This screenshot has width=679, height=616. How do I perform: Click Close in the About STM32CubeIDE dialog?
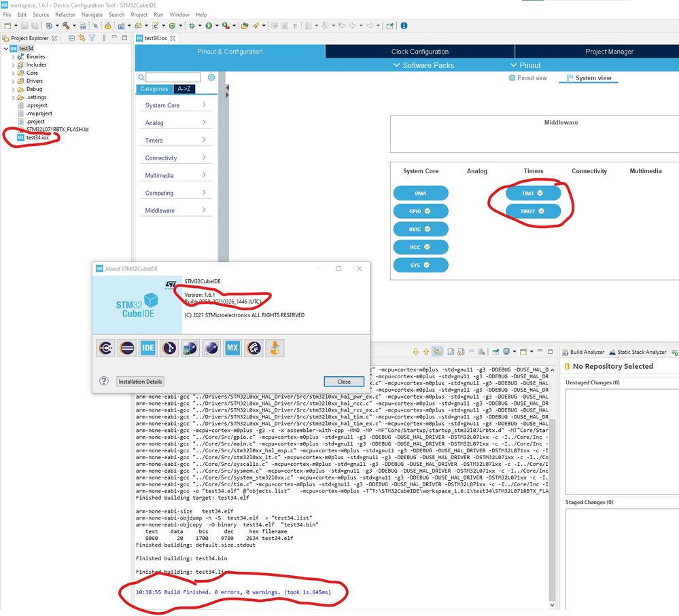344,382
